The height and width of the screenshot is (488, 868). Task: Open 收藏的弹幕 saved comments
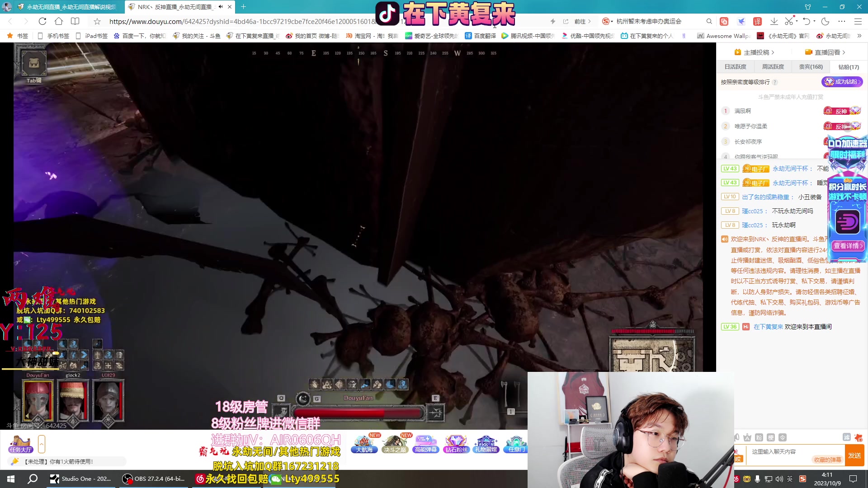[828, 460]
